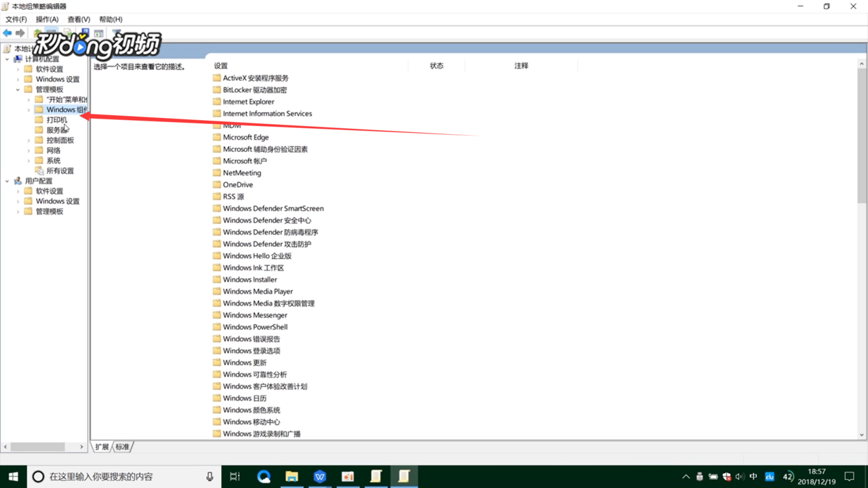868x488 pixels.
Task: Open the 查看(V) menu
Action: (79, 20)
